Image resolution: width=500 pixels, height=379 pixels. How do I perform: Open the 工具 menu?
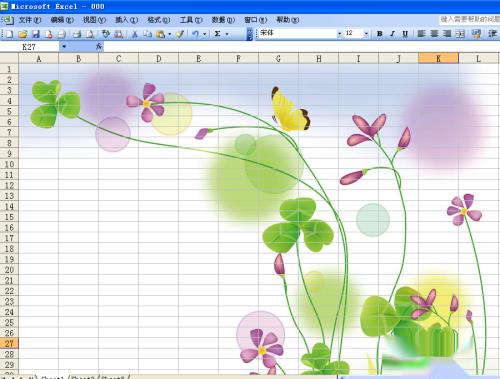[191, 20]
